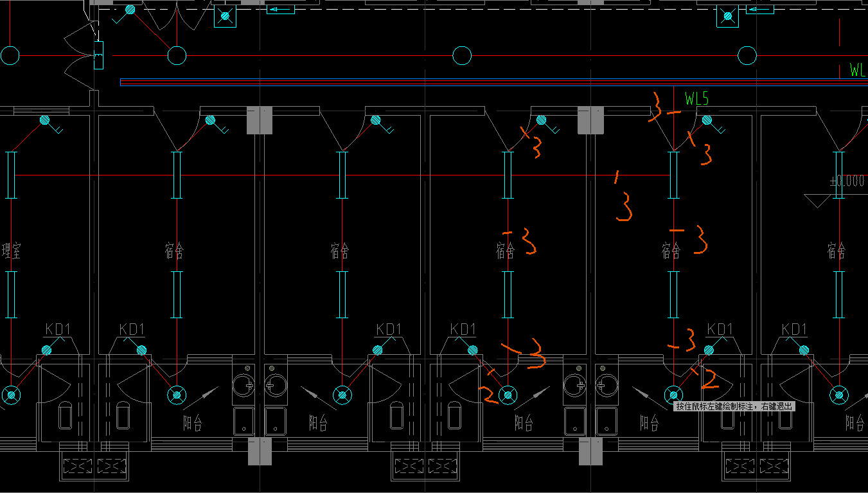The image size is (868, 493).
Task: Select the 宿舍 label in the WL5-fed room
Action: pos(671,251)
